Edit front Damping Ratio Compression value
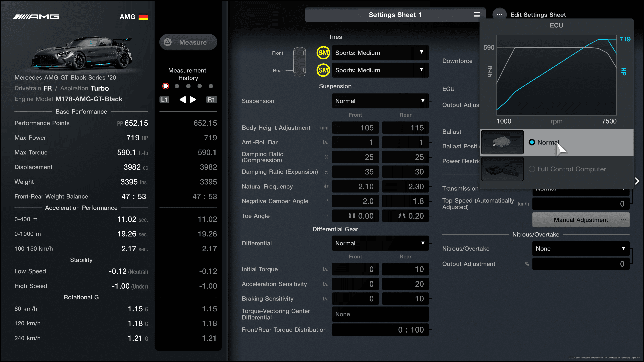The width and height of the screenshot is (644, 362). (x=355, y=157)
